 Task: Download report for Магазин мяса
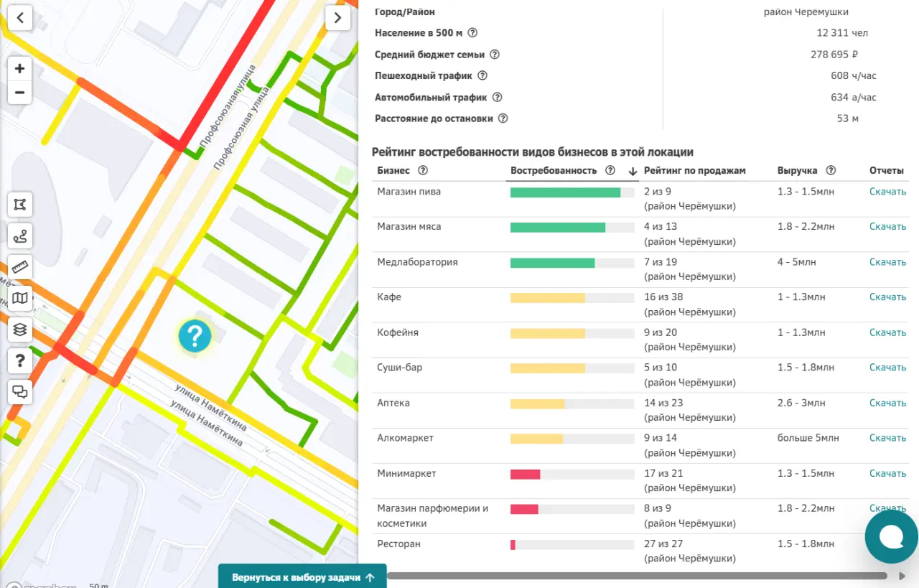tap(887, 226)
